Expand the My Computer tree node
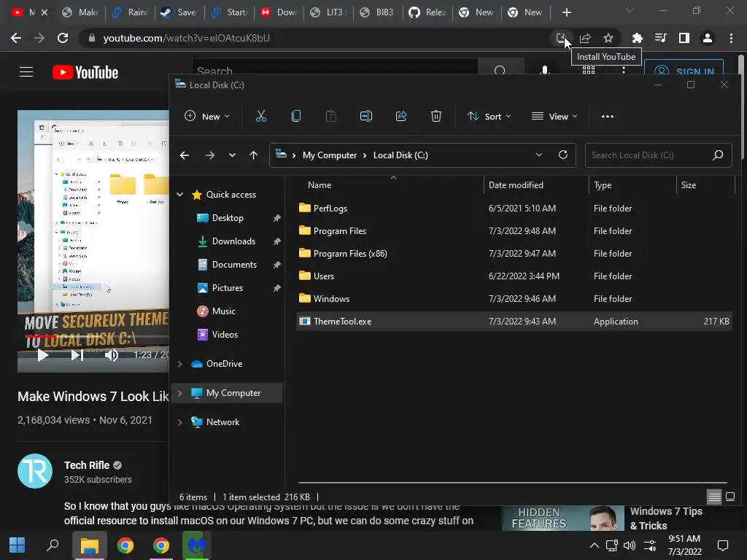 [x=180, y=393]
